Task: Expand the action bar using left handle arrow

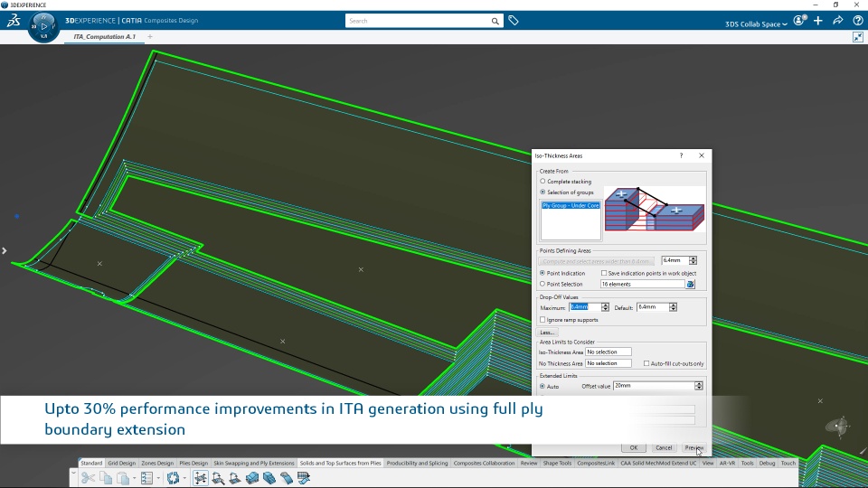Action: point(73,474)
